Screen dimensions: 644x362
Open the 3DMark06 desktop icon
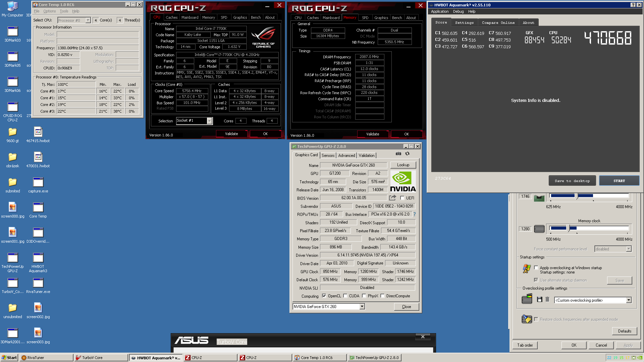click(13, 84)
